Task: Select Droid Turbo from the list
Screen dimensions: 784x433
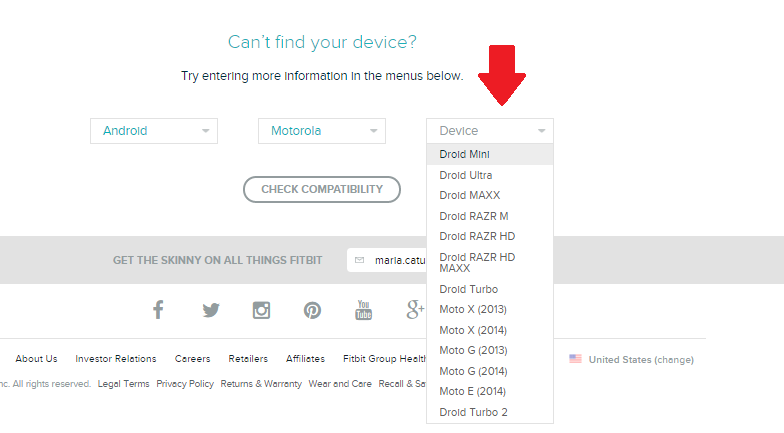Action: click(x=490, y=290)
